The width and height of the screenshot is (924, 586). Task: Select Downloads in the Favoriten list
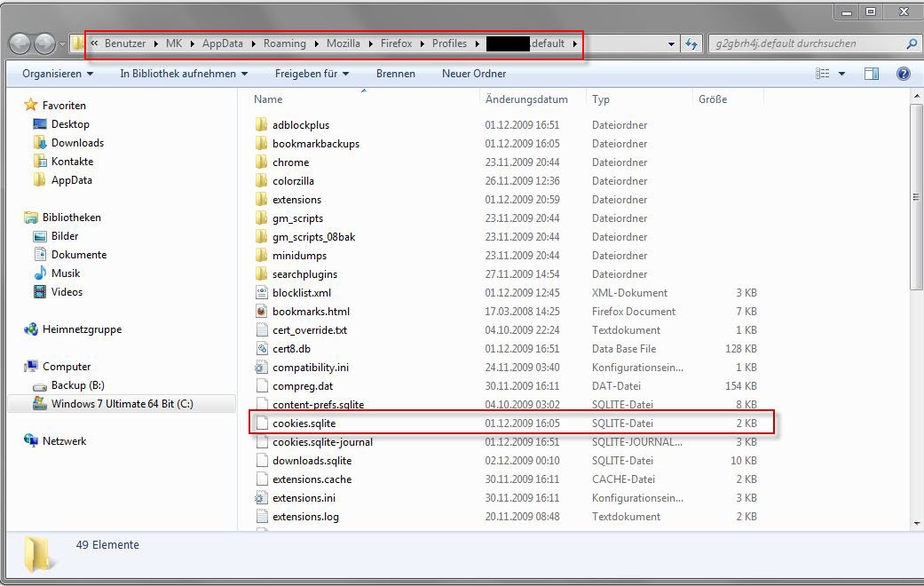(x=77, y=143)
